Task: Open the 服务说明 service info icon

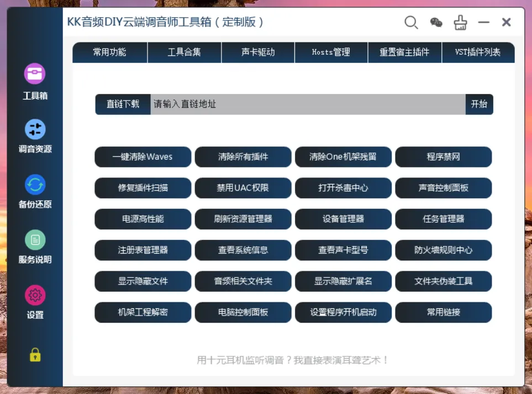Action: (35, 240)
